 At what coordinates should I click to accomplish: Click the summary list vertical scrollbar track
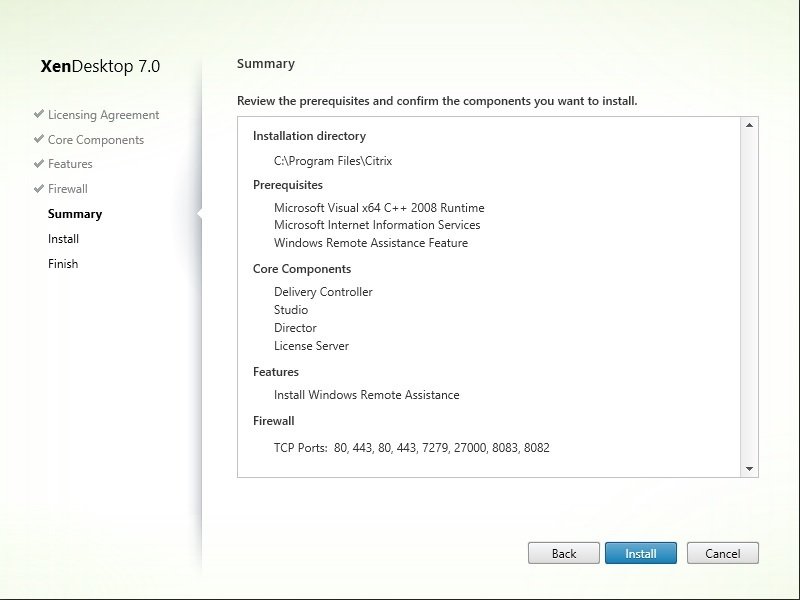click(x=749, y=297)
